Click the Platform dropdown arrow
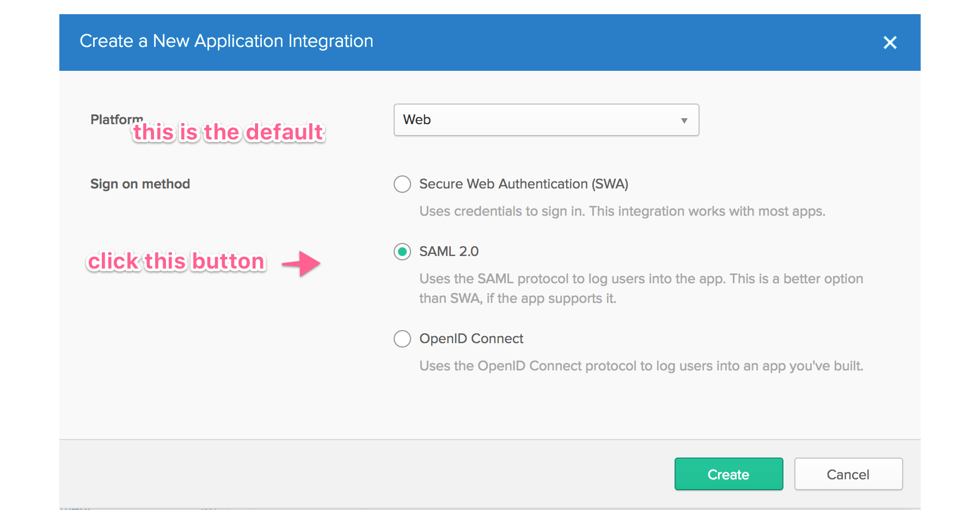Screen dimensions: 980x524 coord(684,120)
